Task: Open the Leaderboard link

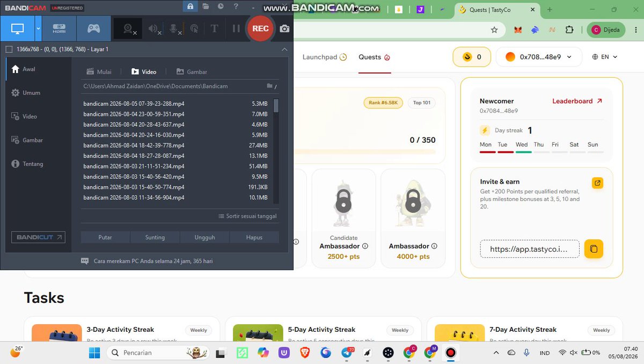Action: [577, 101]
